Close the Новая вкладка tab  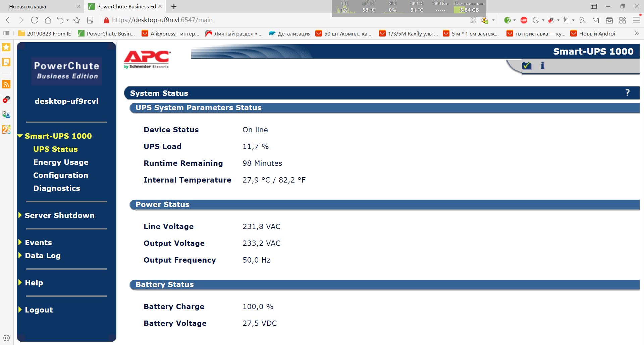pos(79,6)
